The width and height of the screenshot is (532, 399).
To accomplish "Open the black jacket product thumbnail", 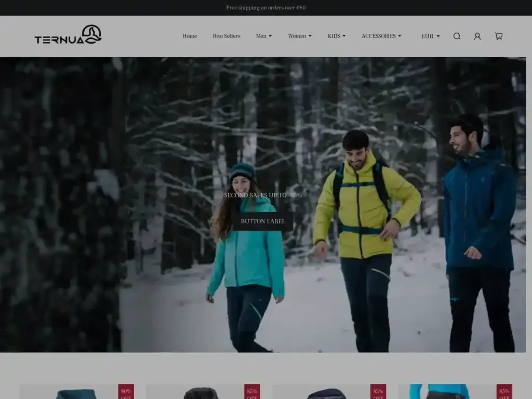I will click(201, 394).
